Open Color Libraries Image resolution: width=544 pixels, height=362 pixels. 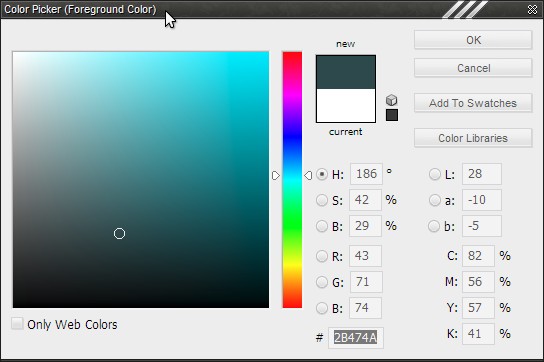click(473, 138)
